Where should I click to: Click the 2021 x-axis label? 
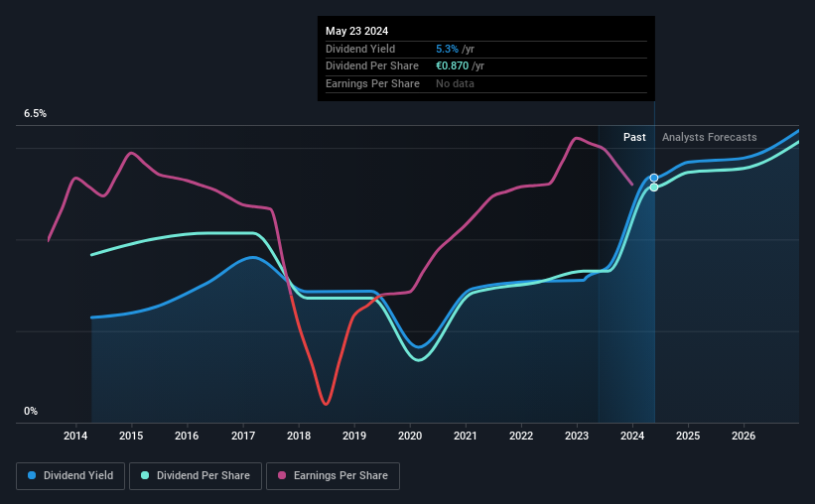(466, 436)
